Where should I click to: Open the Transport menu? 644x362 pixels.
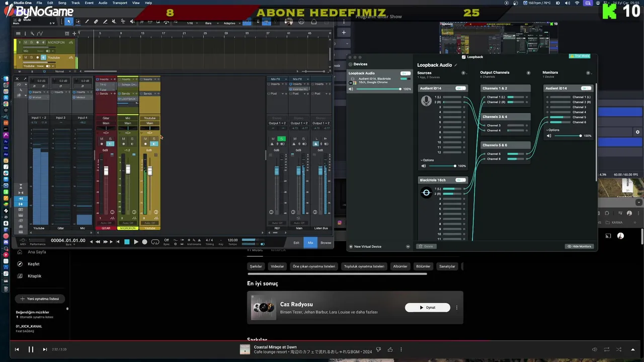coord(120,3)
